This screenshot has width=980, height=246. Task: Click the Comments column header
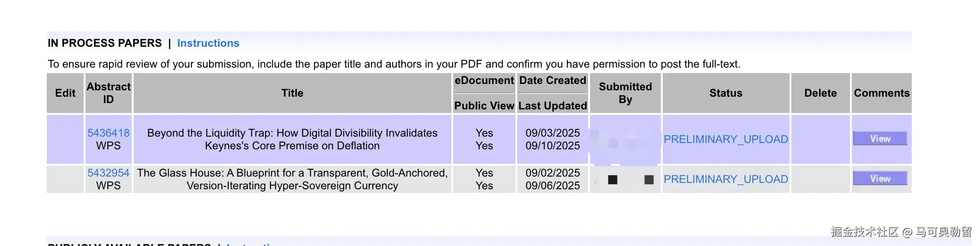pyautogui.click(x=881, y=93)
